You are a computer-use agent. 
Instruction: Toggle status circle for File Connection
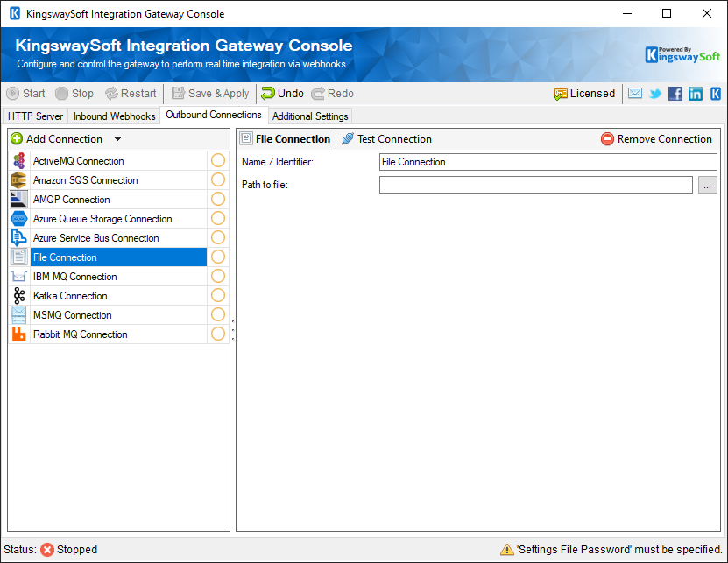(218, 257)
